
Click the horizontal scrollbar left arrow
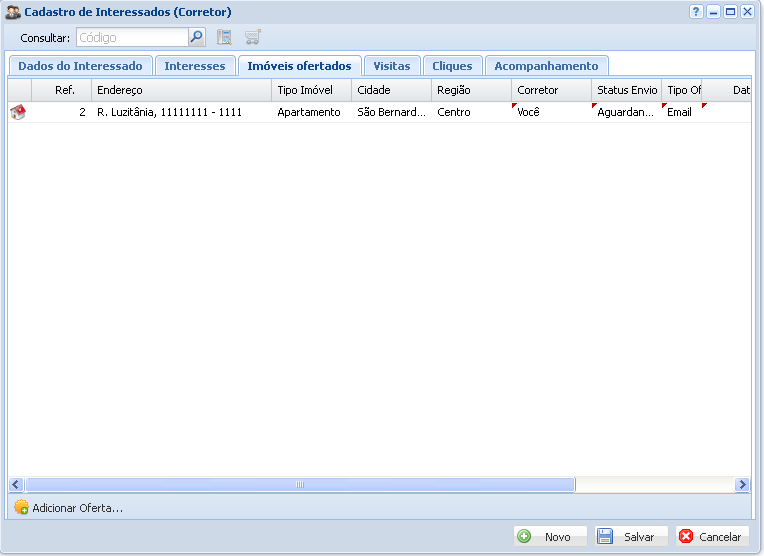(16, 484)
